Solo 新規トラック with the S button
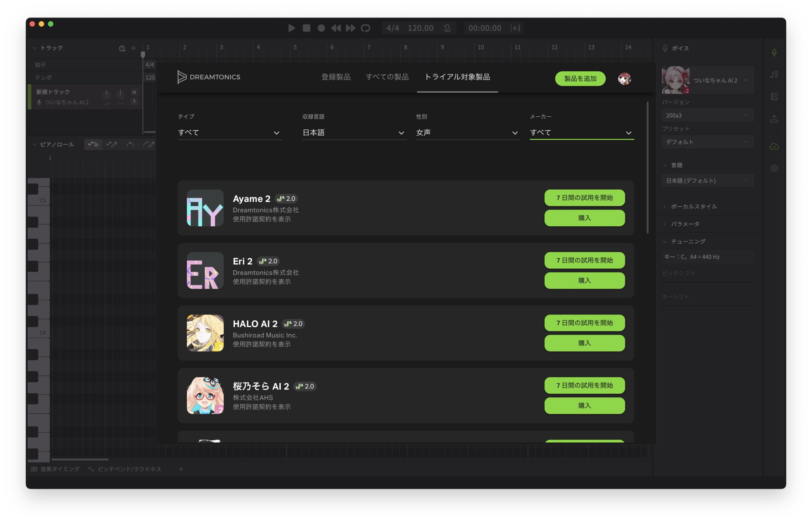The width and height of the screenshot is (812, 523). click(134, 101)
